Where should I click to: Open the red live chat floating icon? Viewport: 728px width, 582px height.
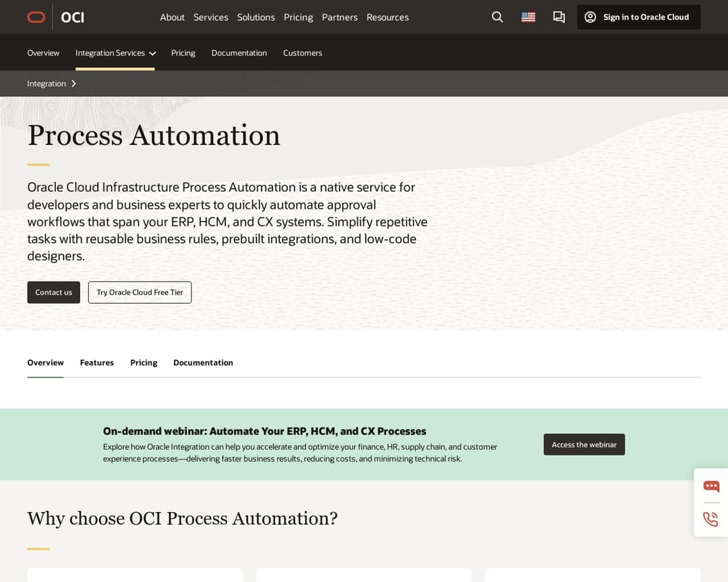click(711, 486)
